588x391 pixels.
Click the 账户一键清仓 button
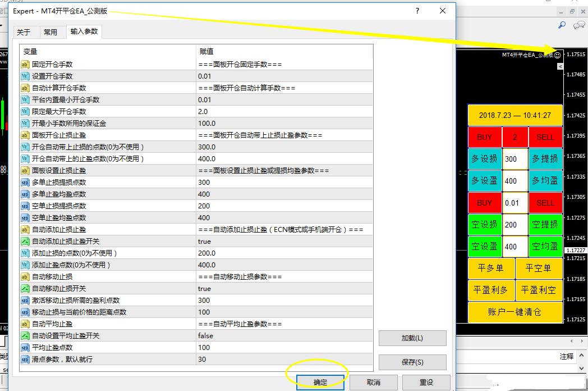tap(515, 312)
